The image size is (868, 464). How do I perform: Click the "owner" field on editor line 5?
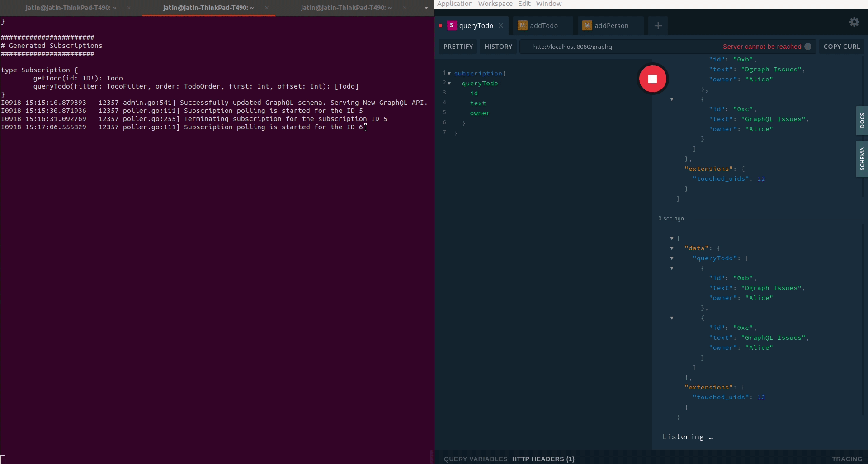coord(480,113)
